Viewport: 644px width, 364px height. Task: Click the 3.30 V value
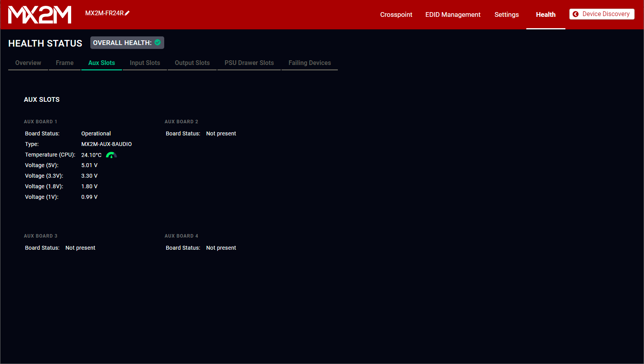click(x=89, y=176)
